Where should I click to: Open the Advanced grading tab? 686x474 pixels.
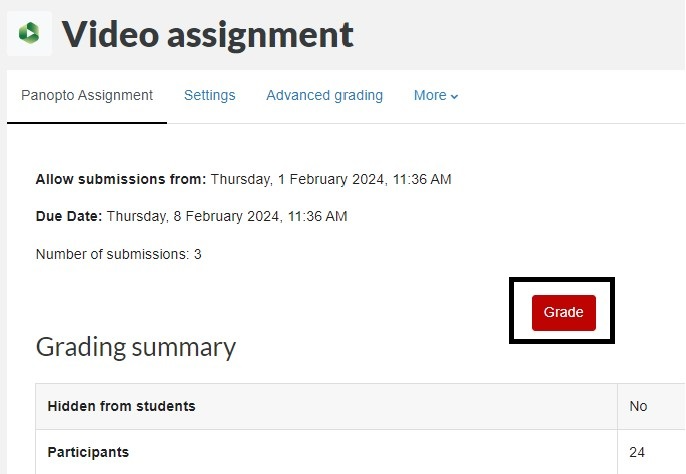325,95
